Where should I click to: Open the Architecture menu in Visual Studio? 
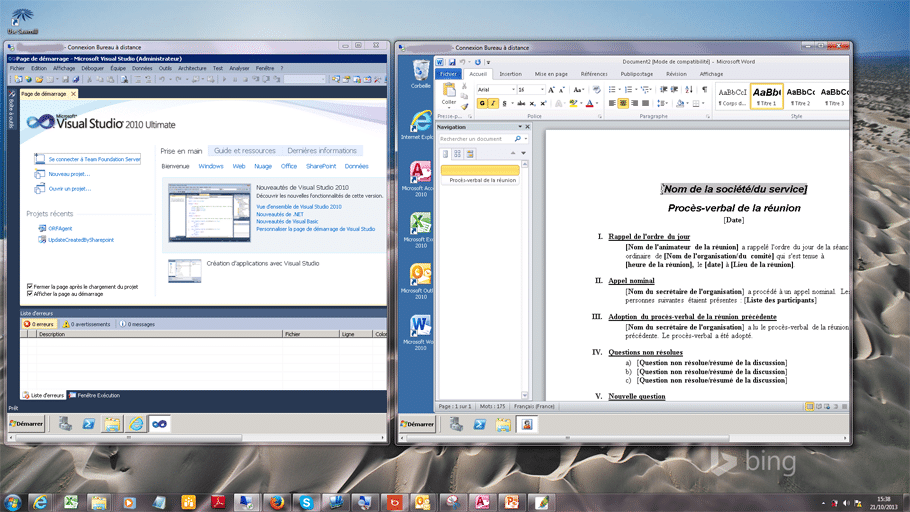click(x=192, y=68)
